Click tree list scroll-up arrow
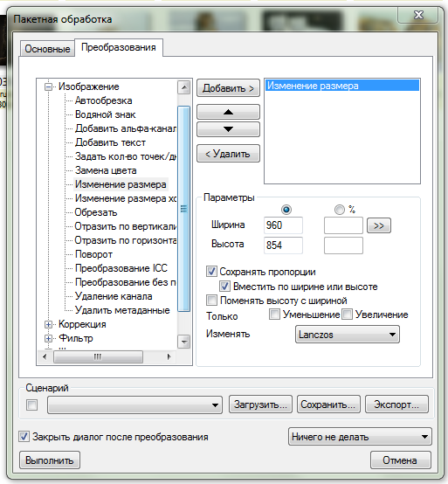 click(184, 87)
